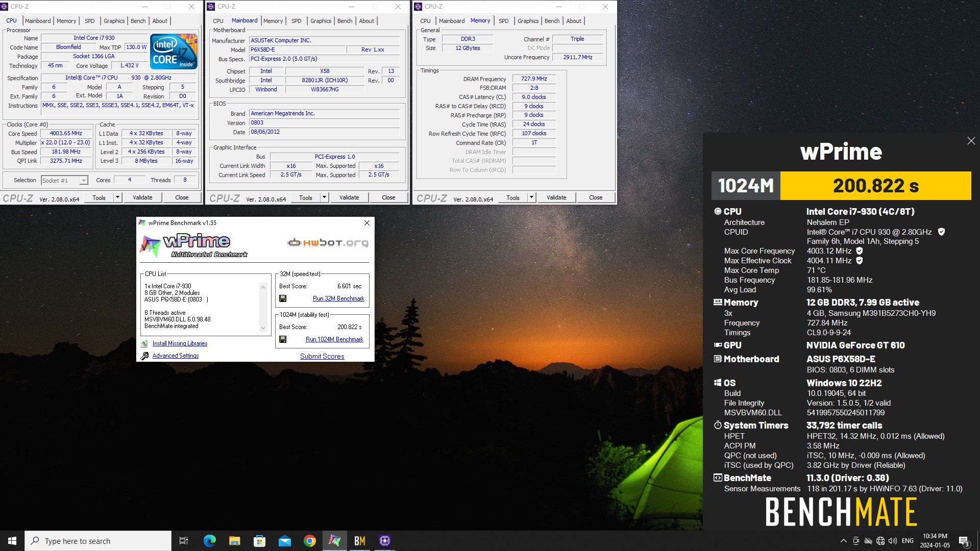This screenshot has height=551, width=980.
Task: Switch to CPU-Z taskbar icon
Action: pos(384,541)
